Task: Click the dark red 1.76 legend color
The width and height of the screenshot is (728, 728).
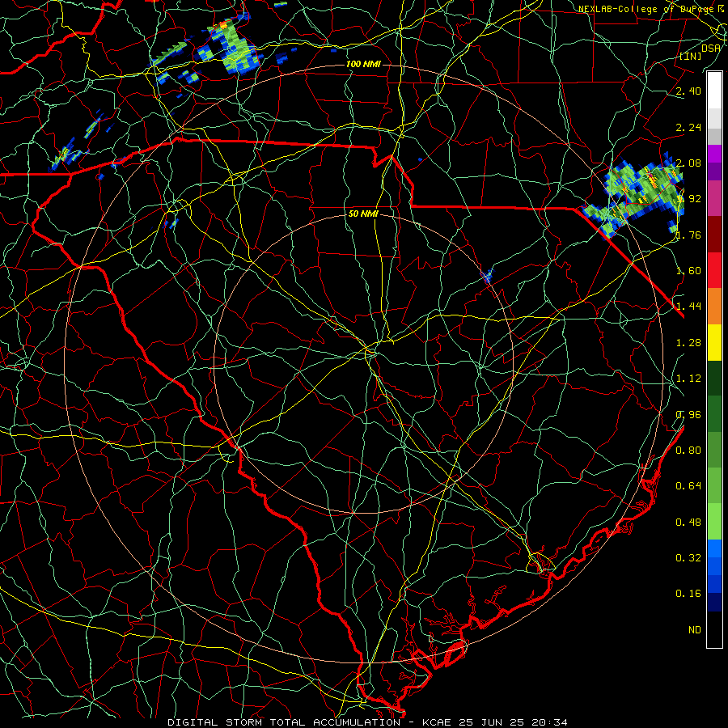Action: (714, 235)
